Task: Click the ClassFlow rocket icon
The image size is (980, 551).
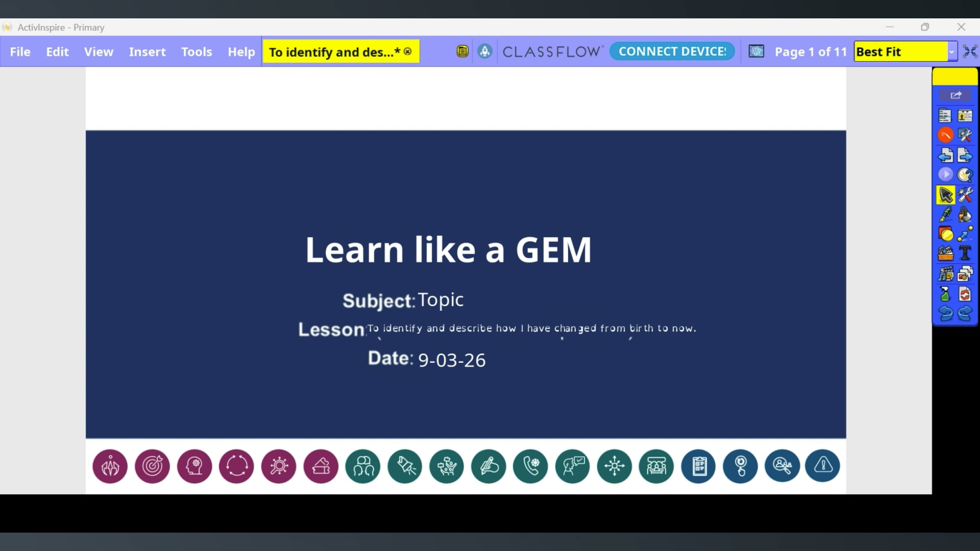Action: pos(485,52)
